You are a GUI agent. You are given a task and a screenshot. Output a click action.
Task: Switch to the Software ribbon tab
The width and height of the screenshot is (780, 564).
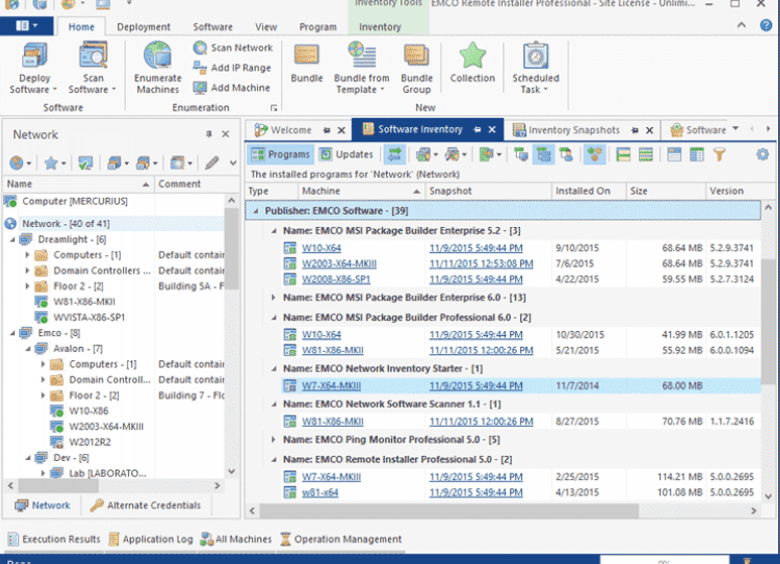coord(212,27)
